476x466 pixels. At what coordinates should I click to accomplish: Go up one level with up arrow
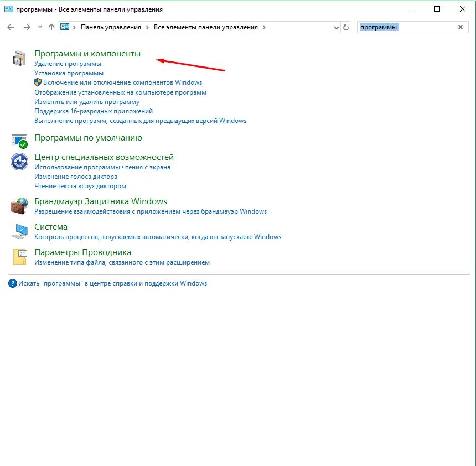coord(51,27)
